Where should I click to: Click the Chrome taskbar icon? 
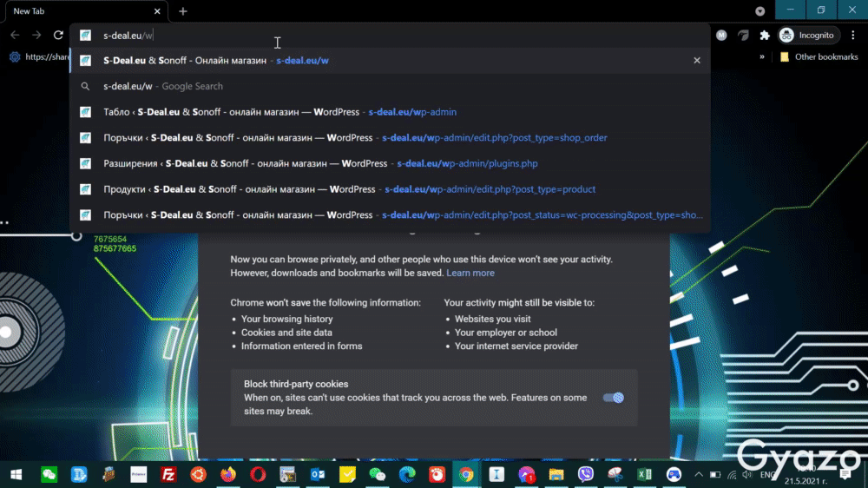[x=467, y=475]
